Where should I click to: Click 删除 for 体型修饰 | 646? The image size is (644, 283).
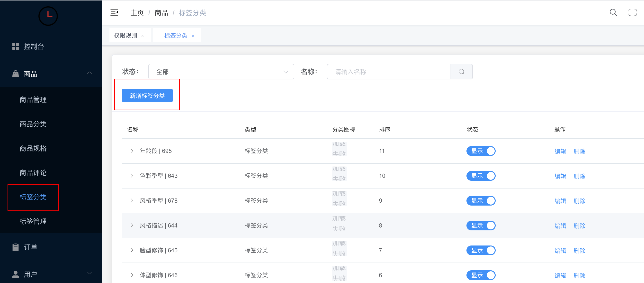click(579, 275)
